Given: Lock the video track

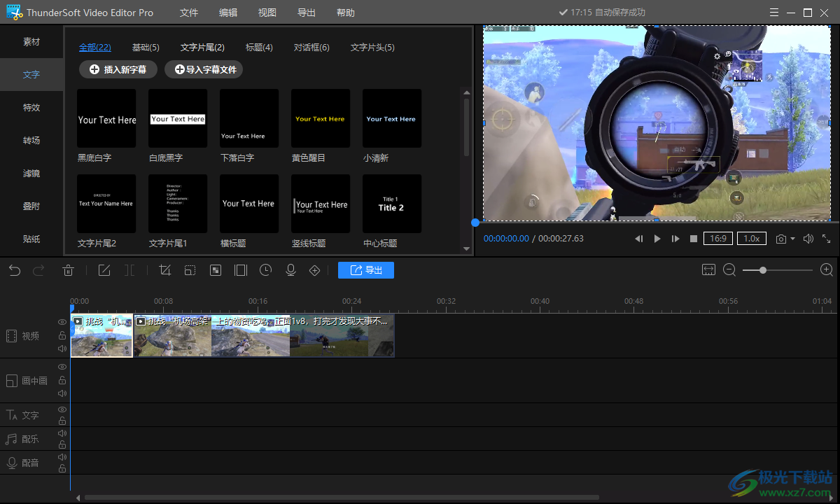Looking at the screenshot, I should [x=62, y=336].
